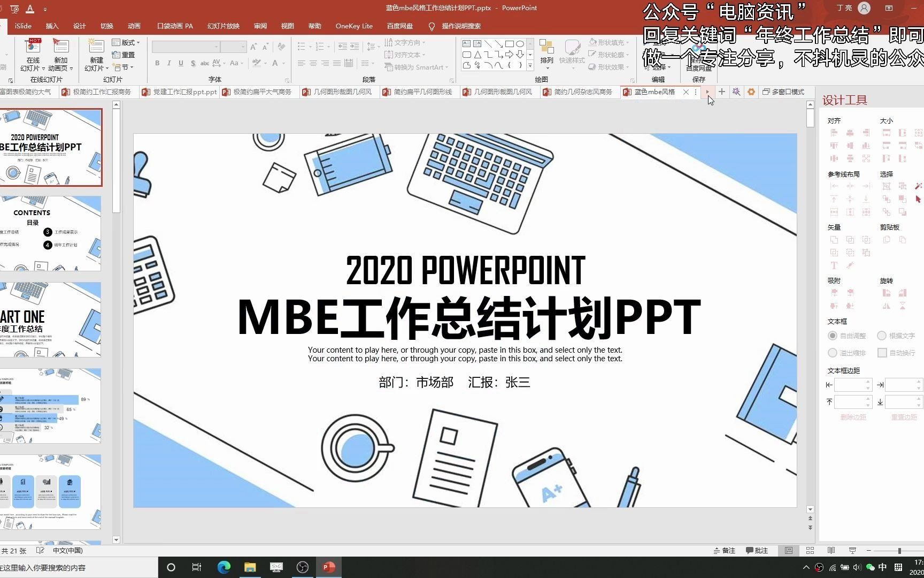This screenshot has height=578, width=924.
Task: Click the 删除边距 link
Action: pos(853,417)
